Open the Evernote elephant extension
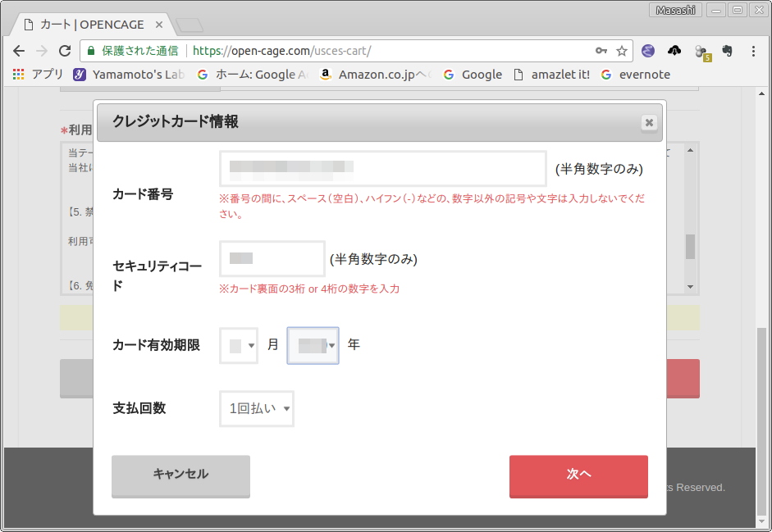 (x=726, y=51)
